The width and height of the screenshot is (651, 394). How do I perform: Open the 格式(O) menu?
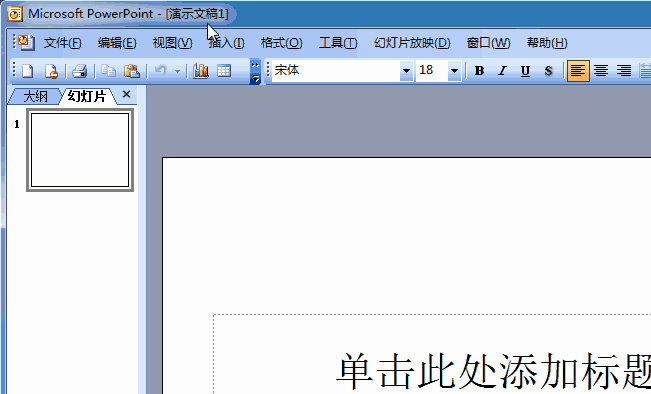[281, 43]
